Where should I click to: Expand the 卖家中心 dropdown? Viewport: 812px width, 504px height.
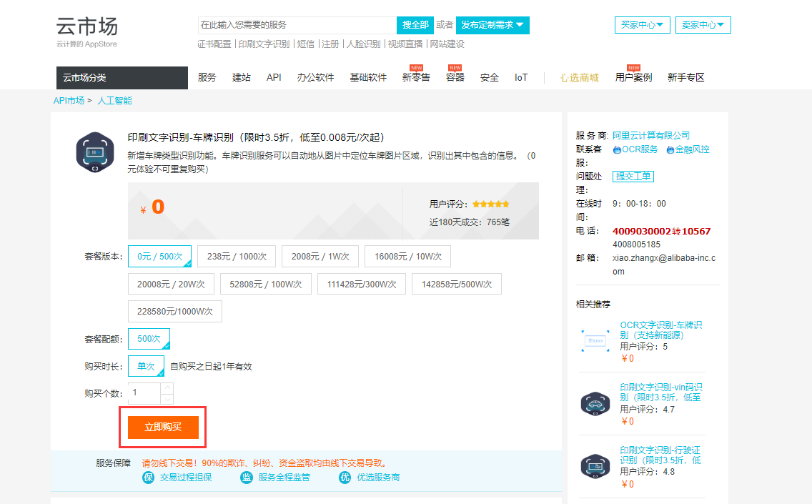point(703,25)
